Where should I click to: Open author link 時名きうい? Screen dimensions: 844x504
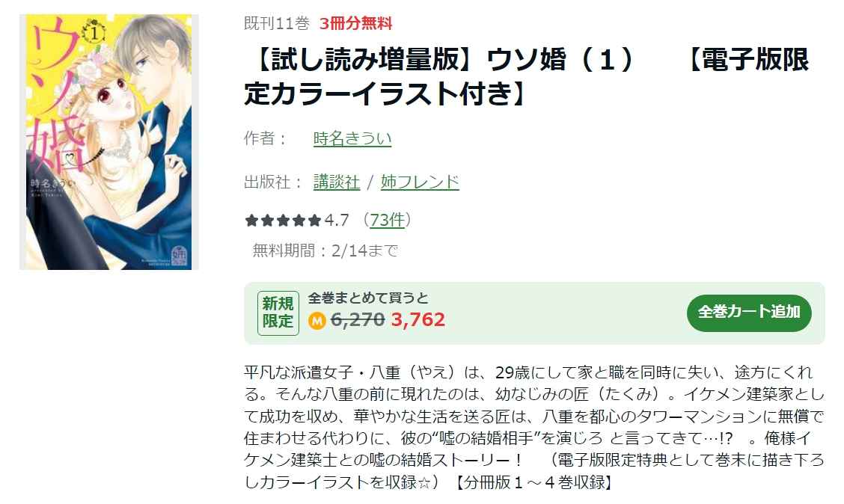point(352,139)
